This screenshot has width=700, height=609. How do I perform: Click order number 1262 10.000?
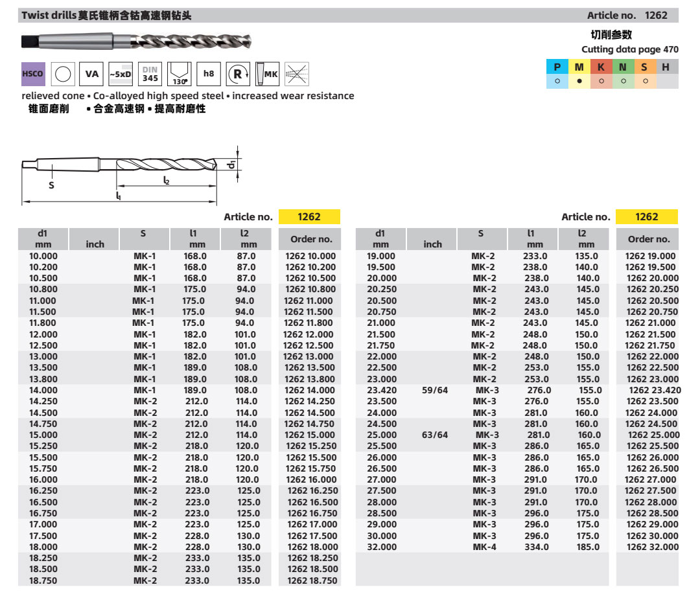(310, 256)
